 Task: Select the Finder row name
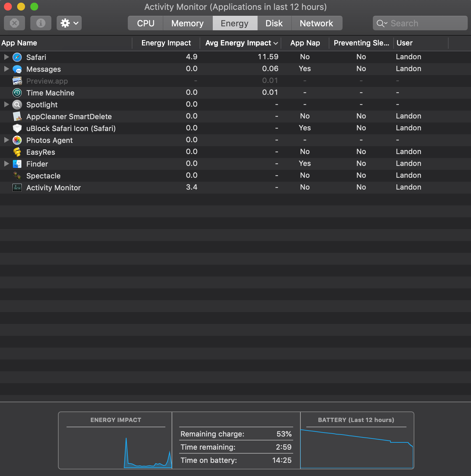coord(37,164)
